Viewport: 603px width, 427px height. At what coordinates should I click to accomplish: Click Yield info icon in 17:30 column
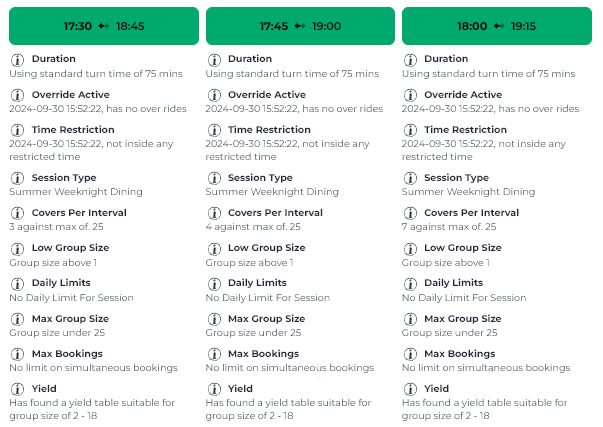[x=17, y=389]
